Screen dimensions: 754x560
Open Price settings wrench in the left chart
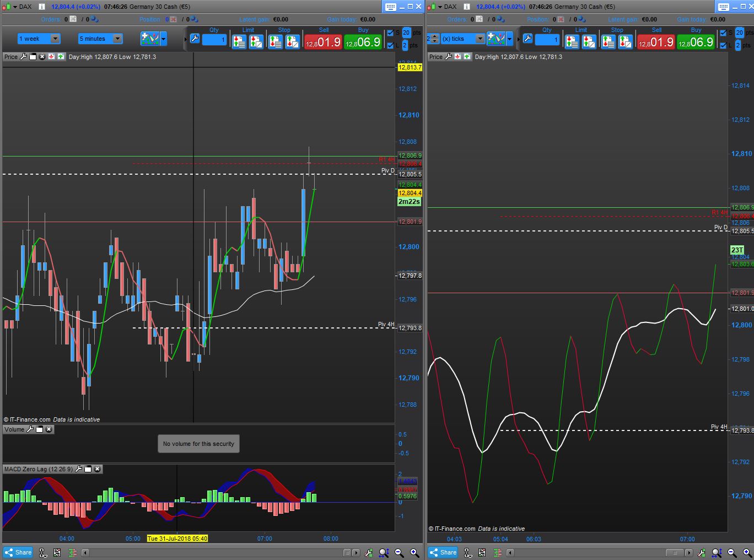[24, 57]
